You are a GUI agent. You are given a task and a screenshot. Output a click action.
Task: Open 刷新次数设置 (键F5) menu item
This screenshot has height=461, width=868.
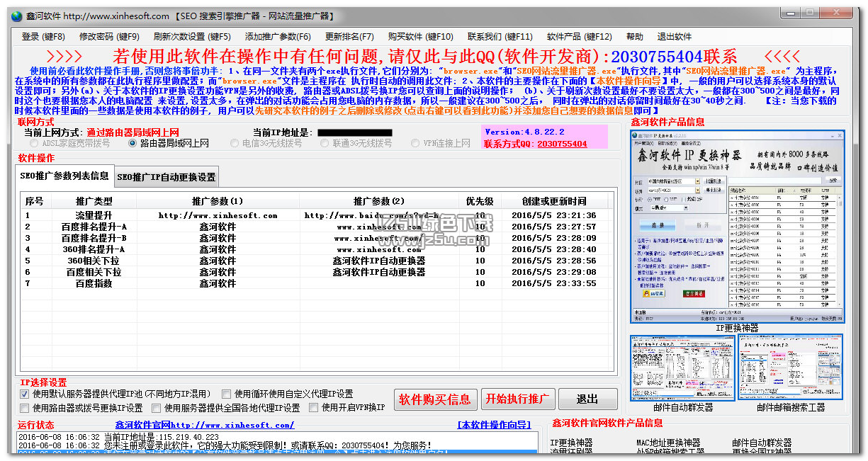(x=192, y=37)
